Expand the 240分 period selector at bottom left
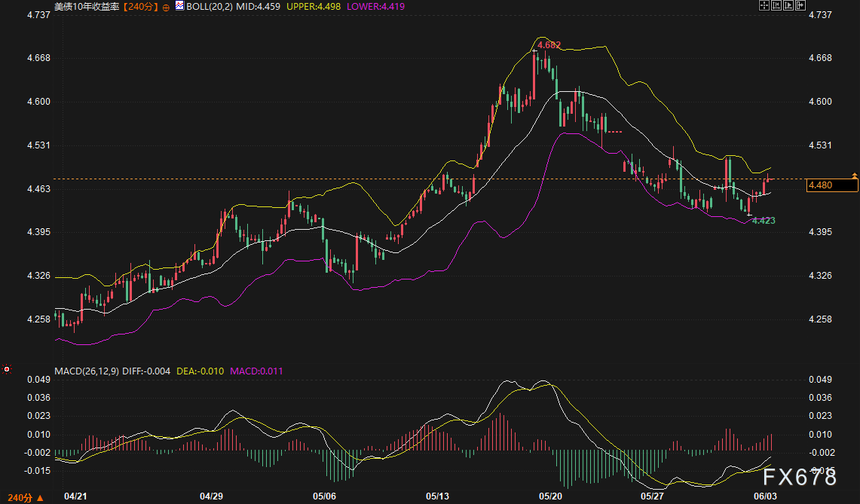The width and height of the screenshot is (860, 504). (x=26, y=497)
